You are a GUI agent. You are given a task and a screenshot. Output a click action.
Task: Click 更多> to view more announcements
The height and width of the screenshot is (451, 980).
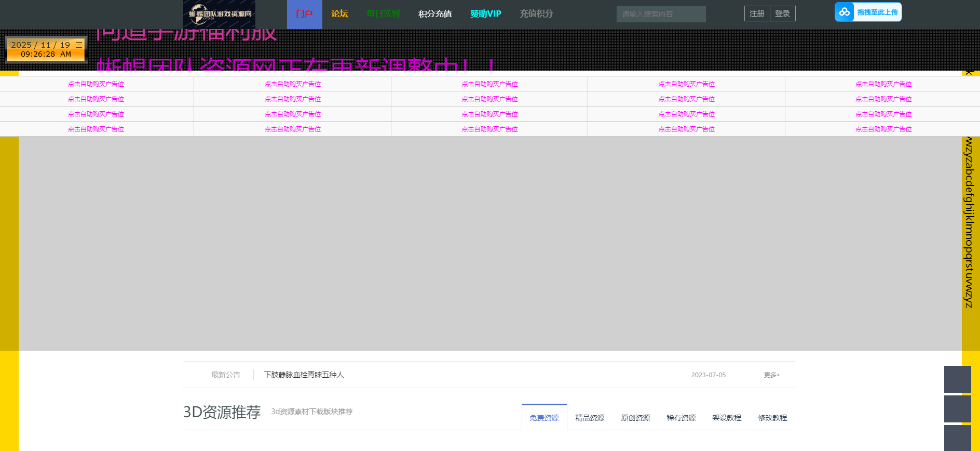[x=771, y=375]
